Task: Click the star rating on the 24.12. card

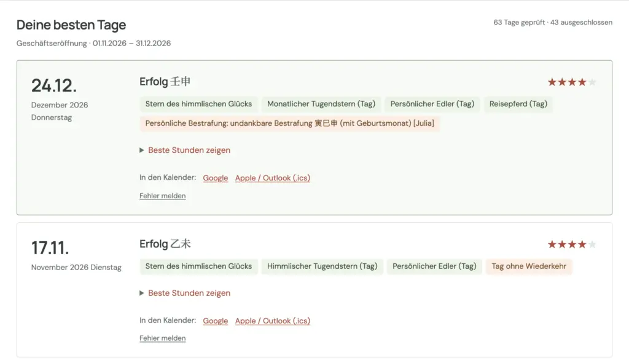Action: click(x=572, y=82)
